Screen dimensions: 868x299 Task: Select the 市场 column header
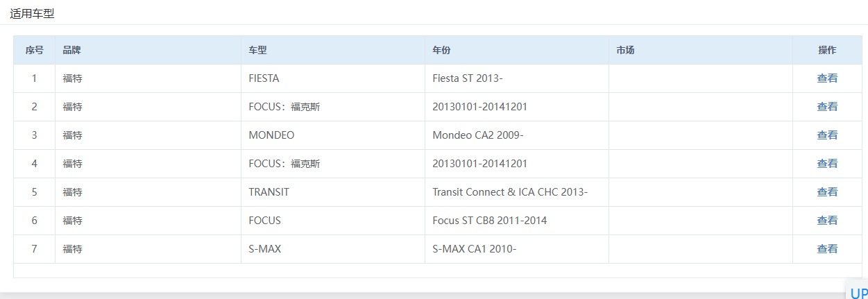coord(701,51)
